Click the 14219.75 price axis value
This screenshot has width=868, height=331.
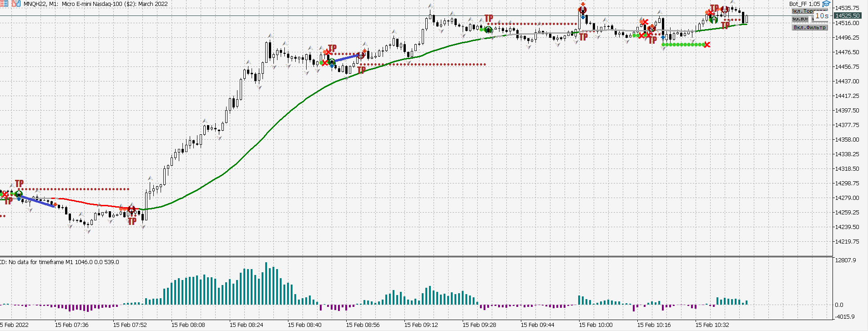click(x=847, y=241)
